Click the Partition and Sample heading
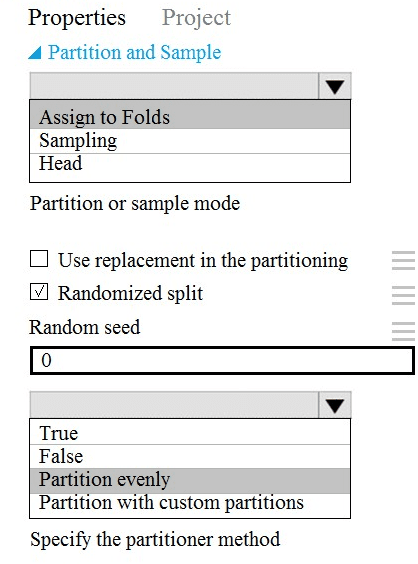This screenshot has width=418, height=564. pos(135,53)
